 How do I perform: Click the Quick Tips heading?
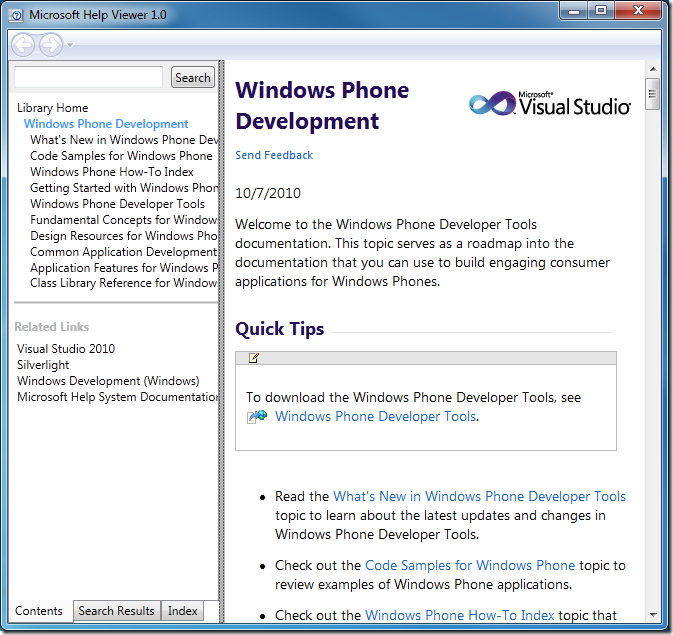coord(279,329)
